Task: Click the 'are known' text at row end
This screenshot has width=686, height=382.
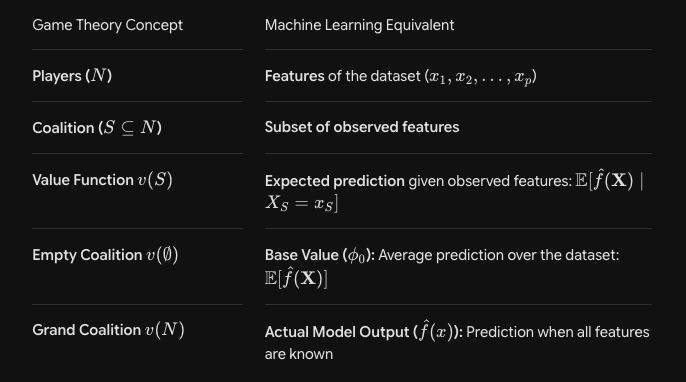Action: (x=299, y=354)
